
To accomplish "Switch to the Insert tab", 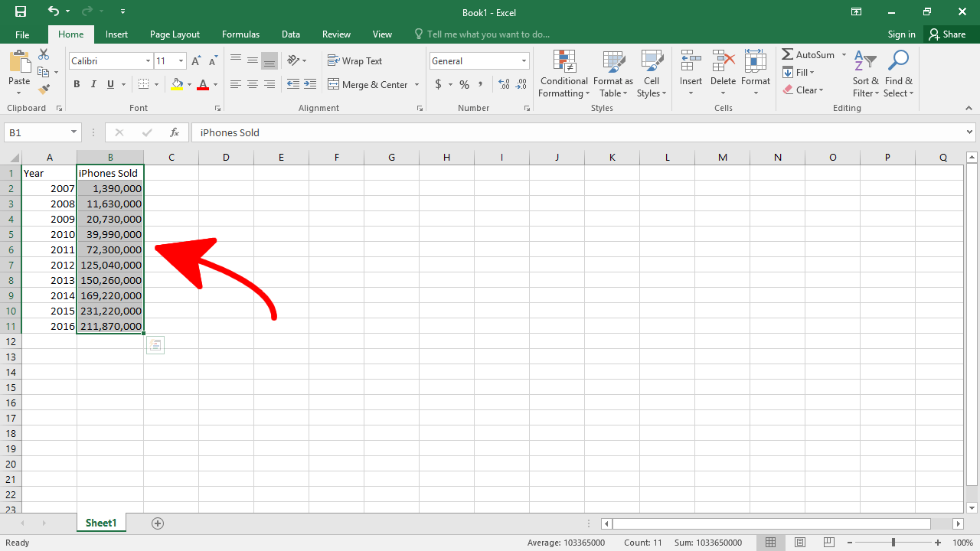I will click(116, 34).
